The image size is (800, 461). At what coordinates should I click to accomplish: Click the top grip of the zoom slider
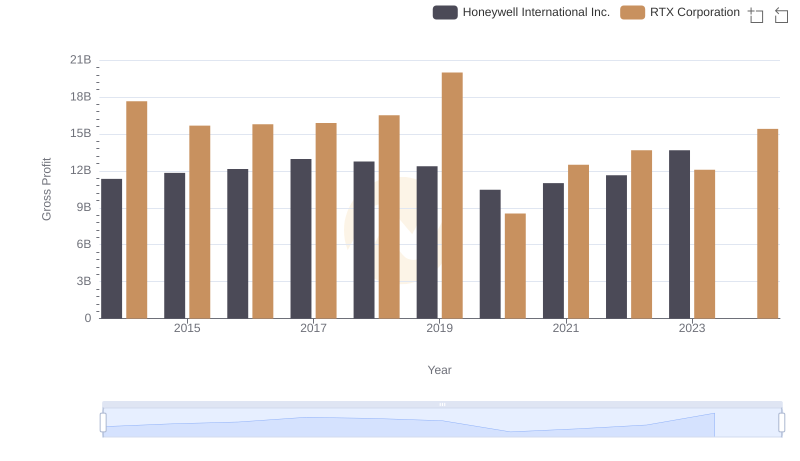point(442,404)
